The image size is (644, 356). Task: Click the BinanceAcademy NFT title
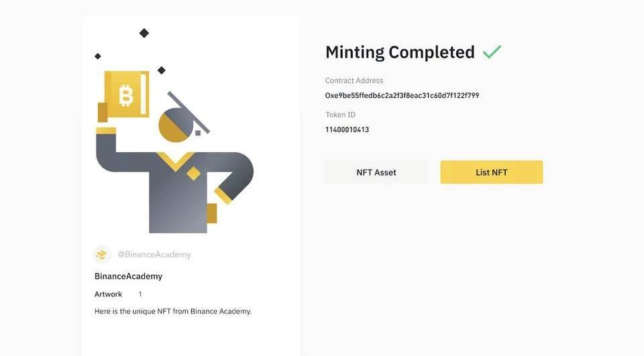(x=128, y=276)
